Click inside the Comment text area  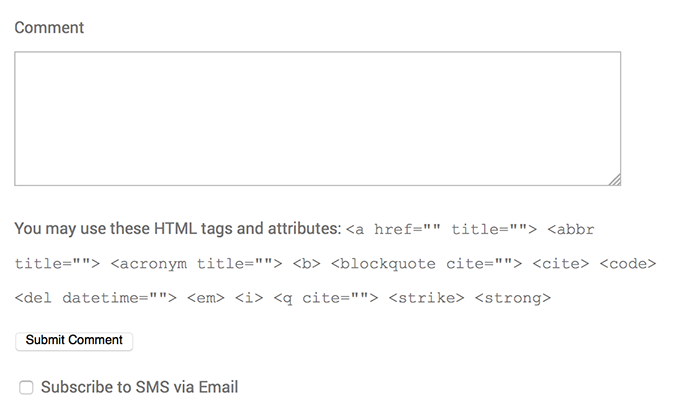pyautogui.click(x=317, y=118)
